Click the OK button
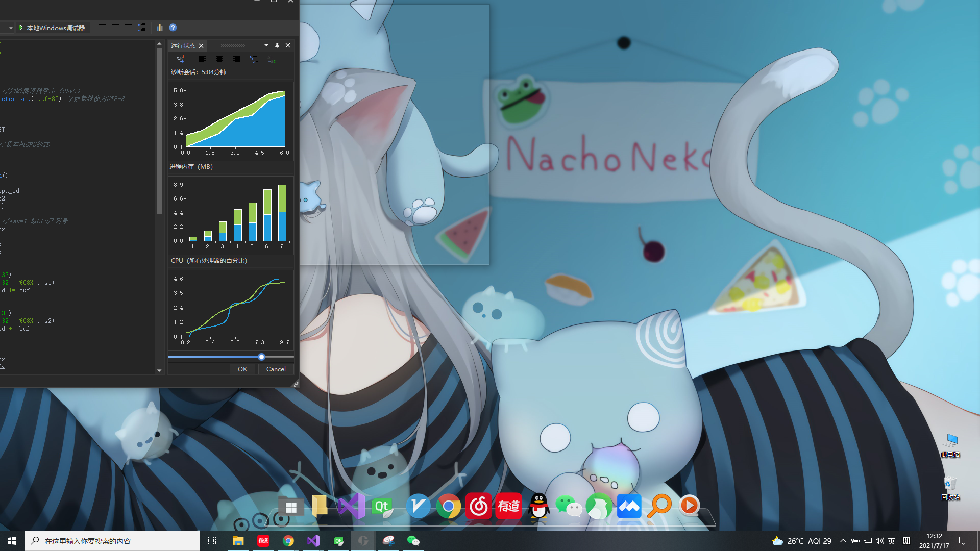 [x=242, y=369]
